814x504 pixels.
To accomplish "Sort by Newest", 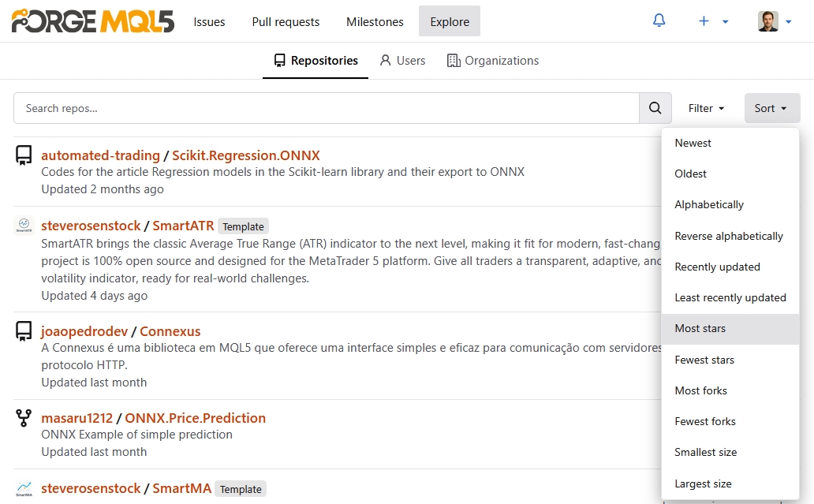I will [730, 143].
